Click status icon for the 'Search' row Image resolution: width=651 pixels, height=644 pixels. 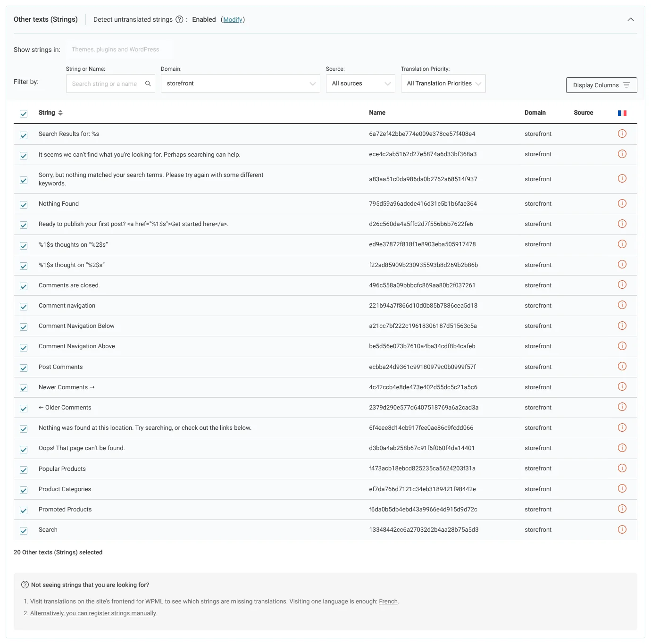point(622,529)
